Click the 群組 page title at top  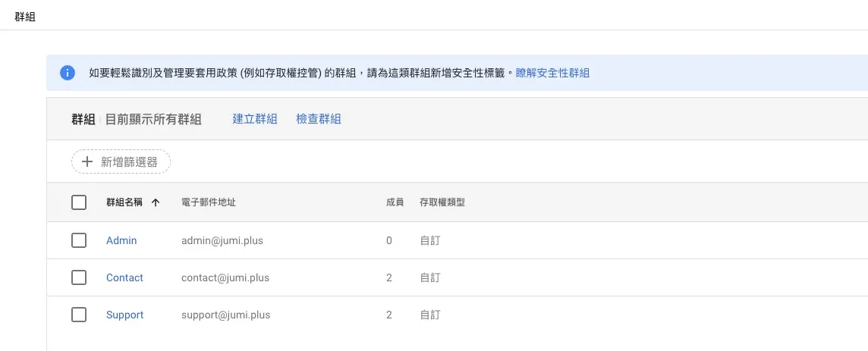pyautogui.click(x=25, y=17)
